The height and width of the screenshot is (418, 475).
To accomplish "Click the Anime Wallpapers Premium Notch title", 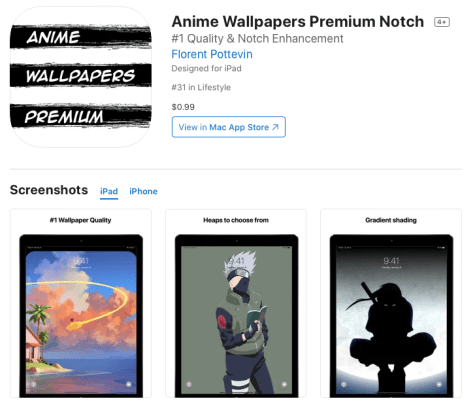I will pos(298,22).
